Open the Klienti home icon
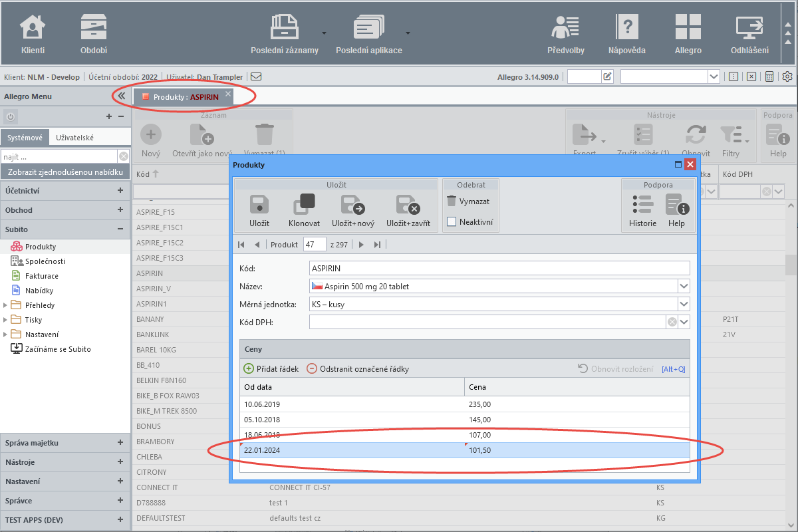The image size is (798, 532). point(33,28)
